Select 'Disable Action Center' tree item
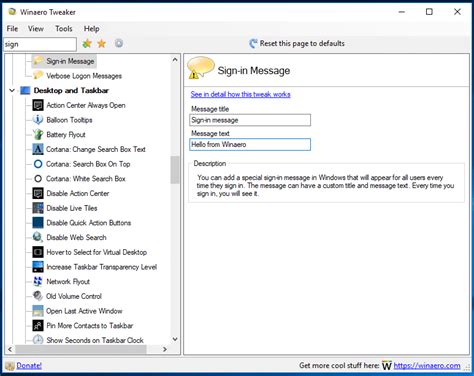 (78, 193)
